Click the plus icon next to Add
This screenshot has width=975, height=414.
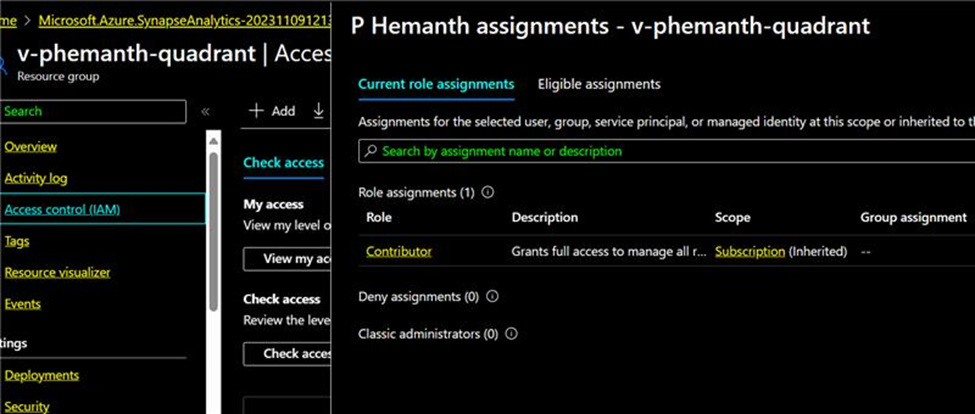click(x=256, y=111)
